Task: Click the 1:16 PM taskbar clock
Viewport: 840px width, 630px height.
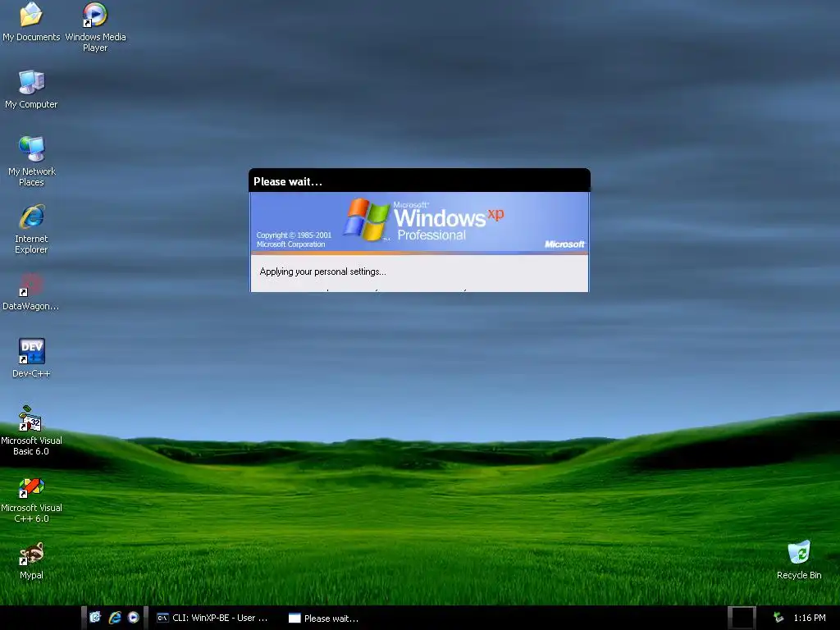Action: point(810,618)
